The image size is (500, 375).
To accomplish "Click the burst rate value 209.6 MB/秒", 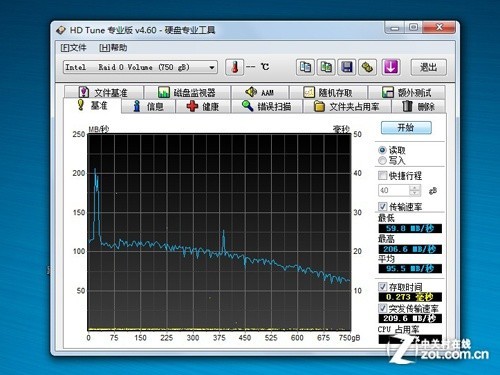I will point(410,318).
